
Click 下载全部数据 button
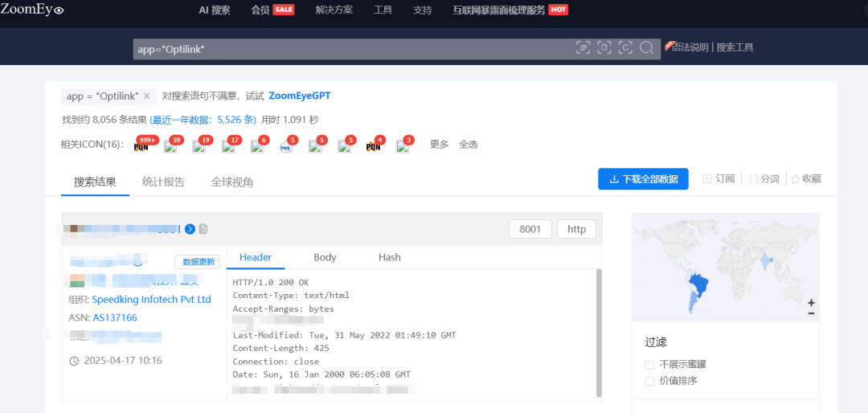[x=643, y=179]
